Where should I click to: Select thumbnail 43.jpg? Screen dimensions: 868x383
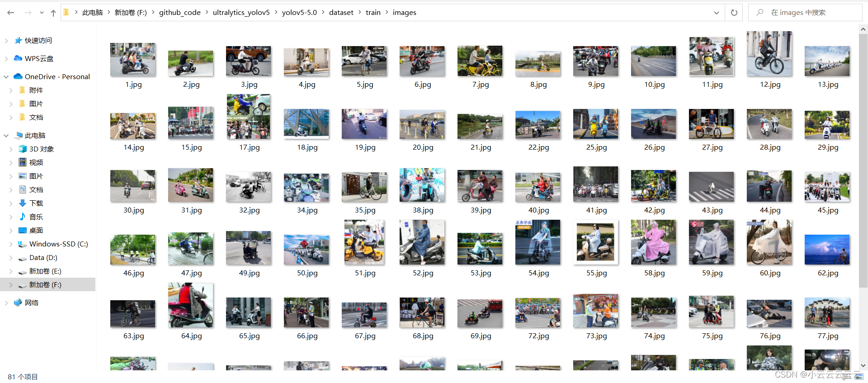click(712, 187)
